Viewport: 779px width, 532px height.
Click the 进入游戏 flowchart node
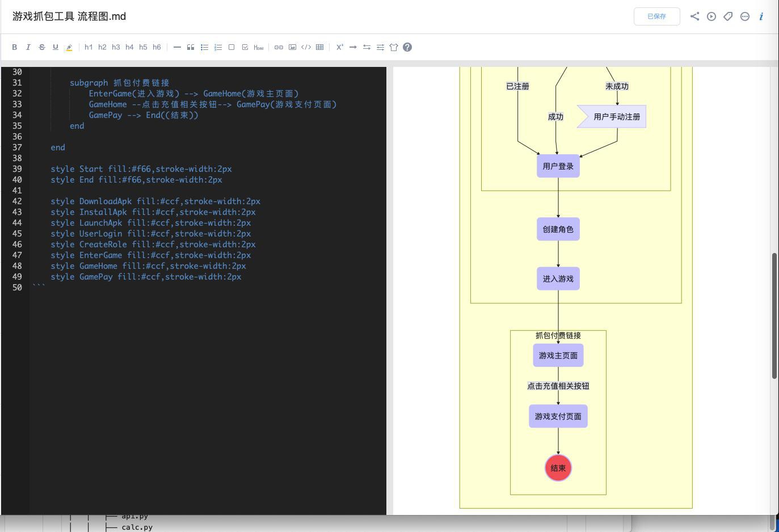coord(558,278)
